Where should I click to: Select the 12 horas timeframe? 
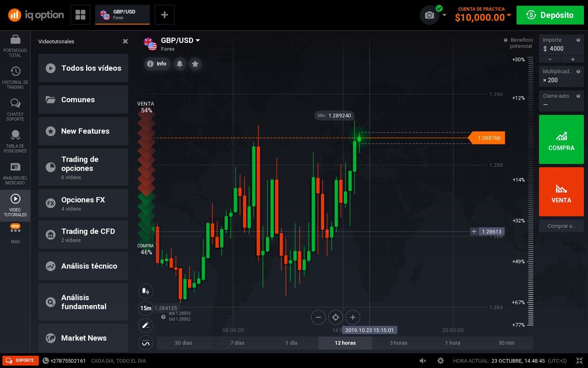(345, 343)
